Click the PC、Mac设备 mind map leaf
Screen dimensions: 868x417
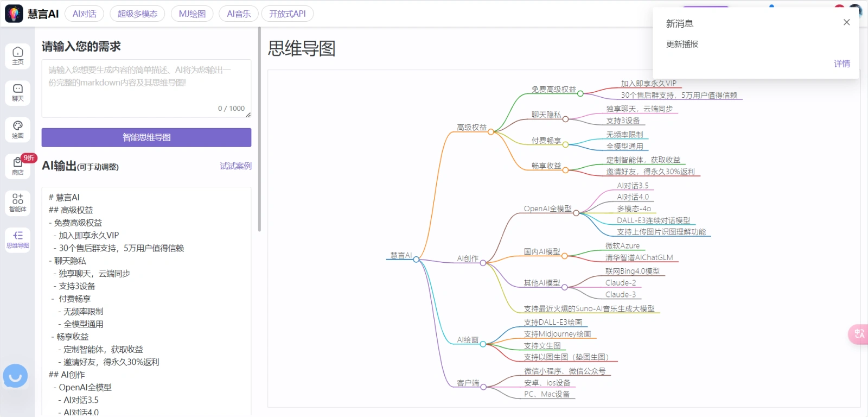tap(547, 394)
